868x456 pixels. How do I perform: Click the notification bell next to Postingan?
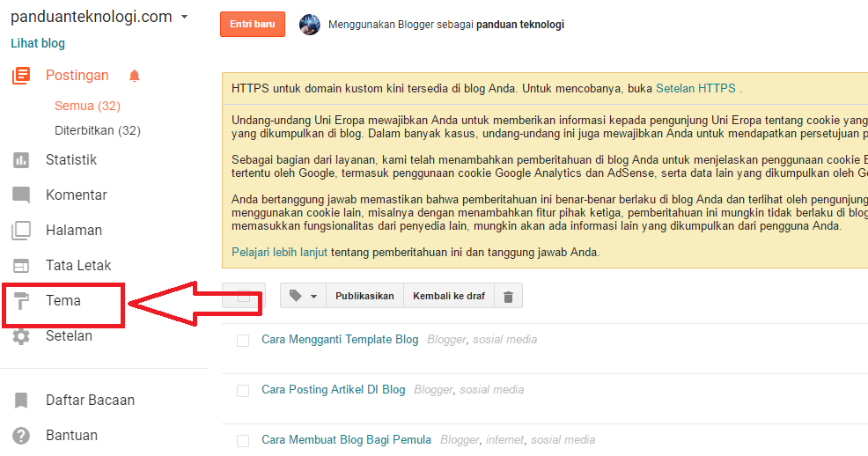[x=134, y=76]
